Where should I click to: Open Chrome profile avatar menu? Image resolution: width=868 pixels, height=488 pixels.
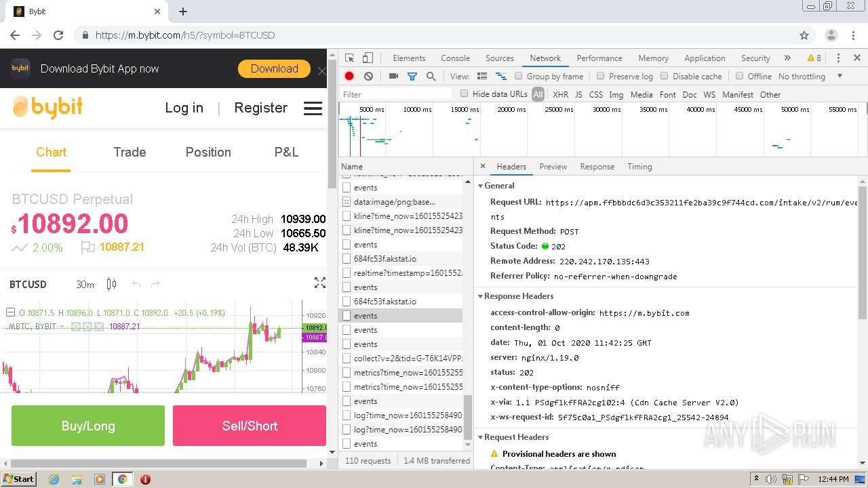[831, 35]
